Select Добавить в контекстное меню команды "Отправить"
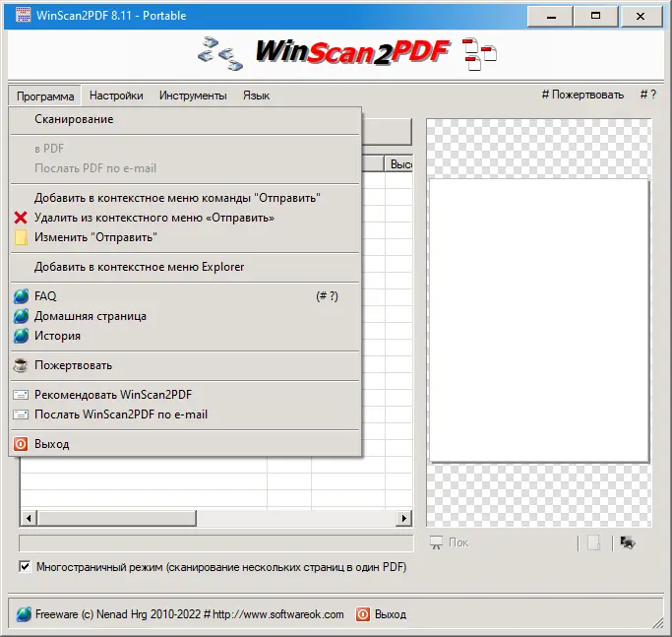The width and height of the screenshot is (672, 637). point(185,198)
